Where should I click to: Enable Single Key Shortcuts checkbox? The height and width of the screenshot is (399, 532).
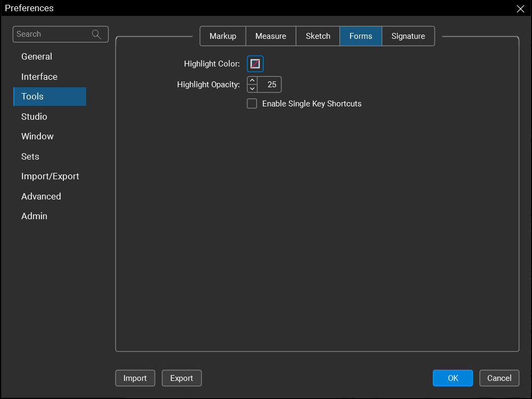[252, 104]
